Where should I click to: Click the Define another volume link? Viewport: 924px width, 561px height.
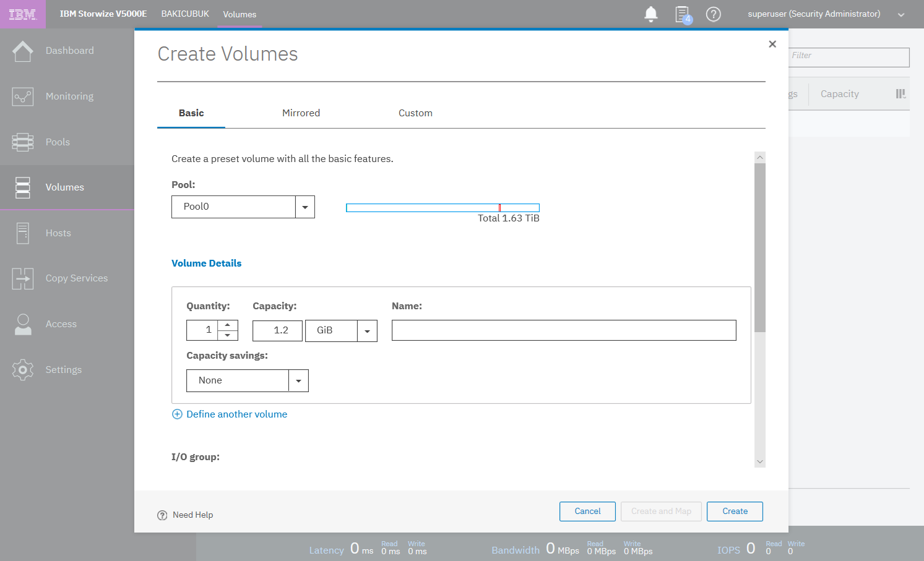point(236,414)
